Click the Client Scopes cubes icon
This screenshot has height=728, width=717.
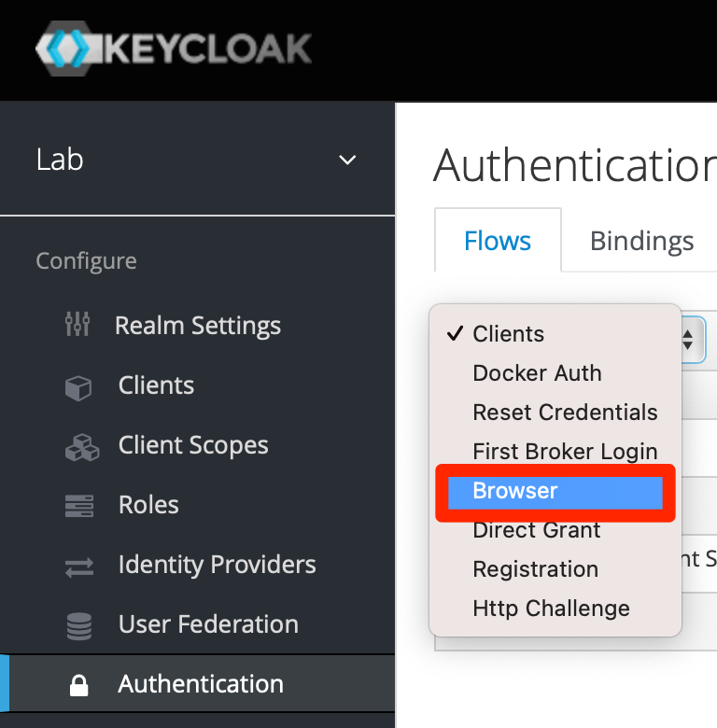point(82,447)
